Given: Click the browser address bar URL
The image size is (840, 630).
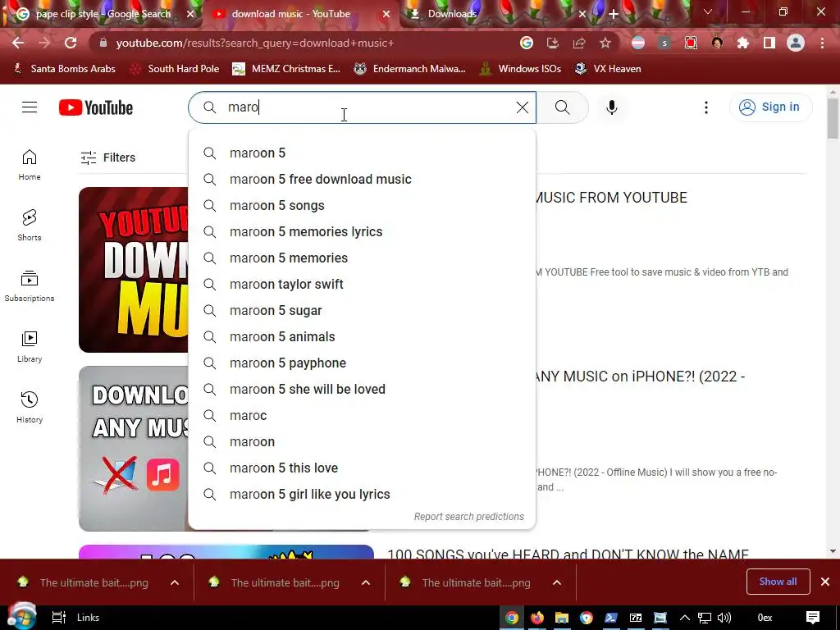Looking at the screenshot, I should pyautogui.click(x=254, y=43).
